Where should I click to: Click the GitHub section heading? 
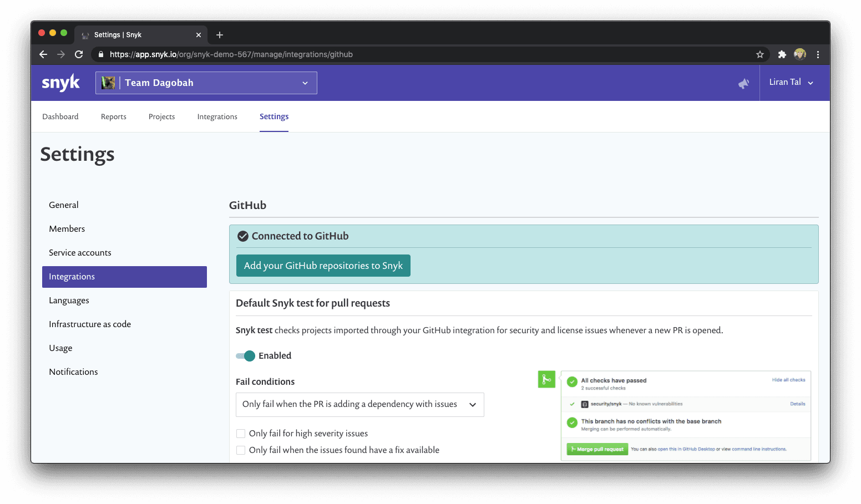pos(247,205)
